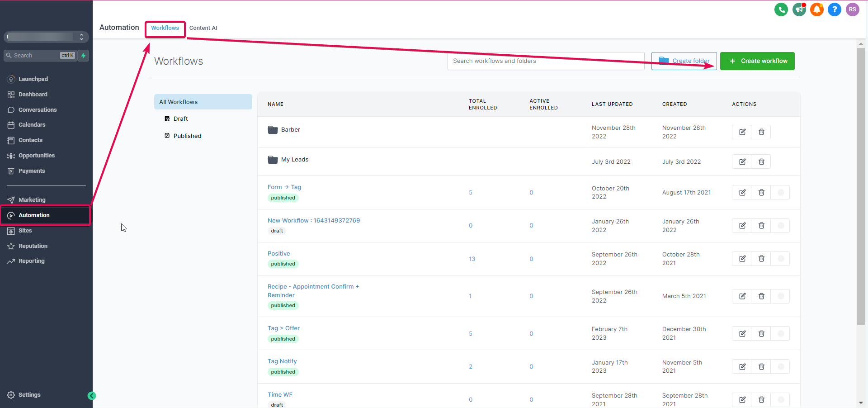This screenshot has height=408, width=868.
Task: Toggle status of Positive workflow
Action: pyautogui.click(x=780, y=259)
